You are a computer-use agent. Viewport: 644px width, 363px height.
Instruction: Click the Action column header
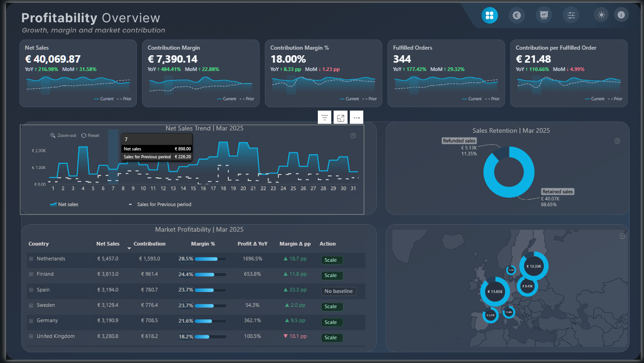tap(328, 244)
